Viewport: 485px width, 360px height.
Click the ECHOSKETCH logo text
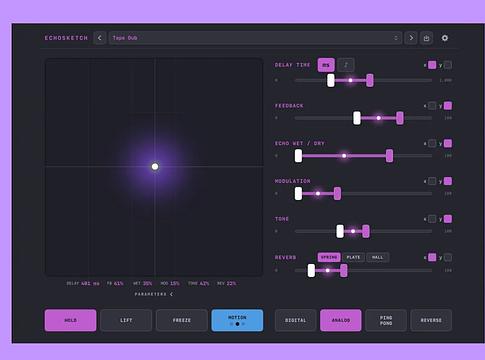[x=66, y=38]
